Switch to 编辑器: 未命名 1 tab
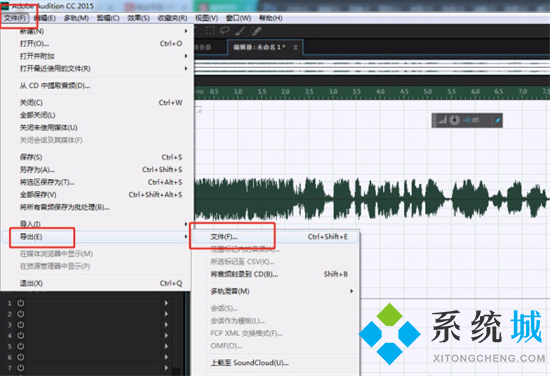This screenshot has width=550, height=376. [x=265, y=47]
